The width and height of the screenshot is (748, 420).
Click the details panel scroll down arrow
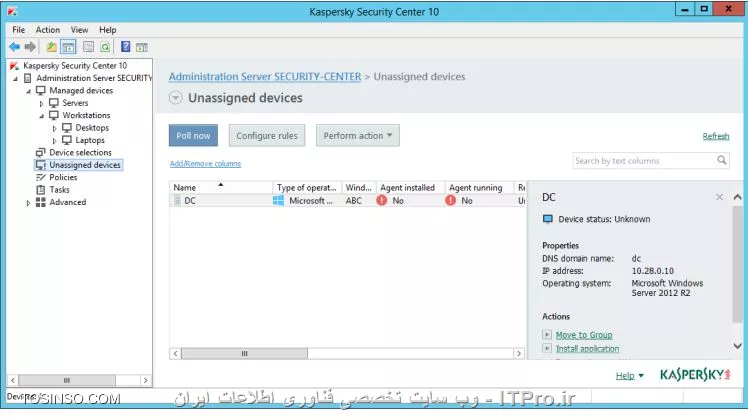(x=738, y=345)
